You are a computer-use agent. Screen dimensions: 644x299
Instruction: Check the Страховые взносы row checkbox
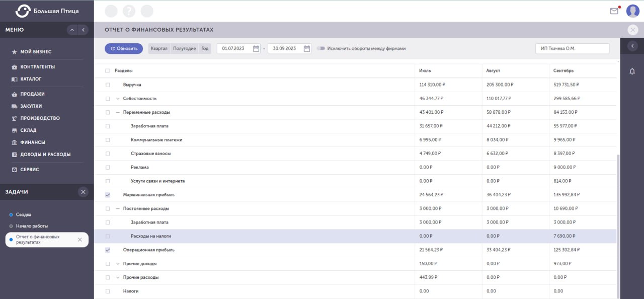click(107, 154)
